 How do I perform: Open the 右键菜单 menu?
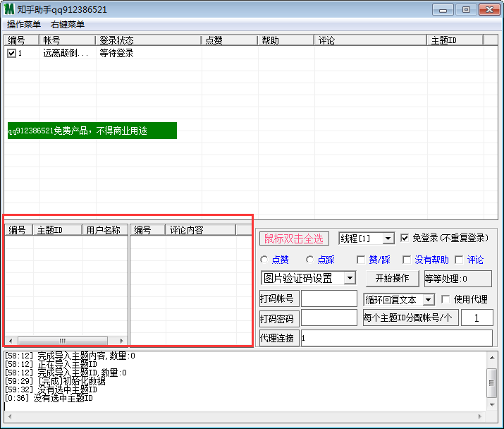(68, 25)
